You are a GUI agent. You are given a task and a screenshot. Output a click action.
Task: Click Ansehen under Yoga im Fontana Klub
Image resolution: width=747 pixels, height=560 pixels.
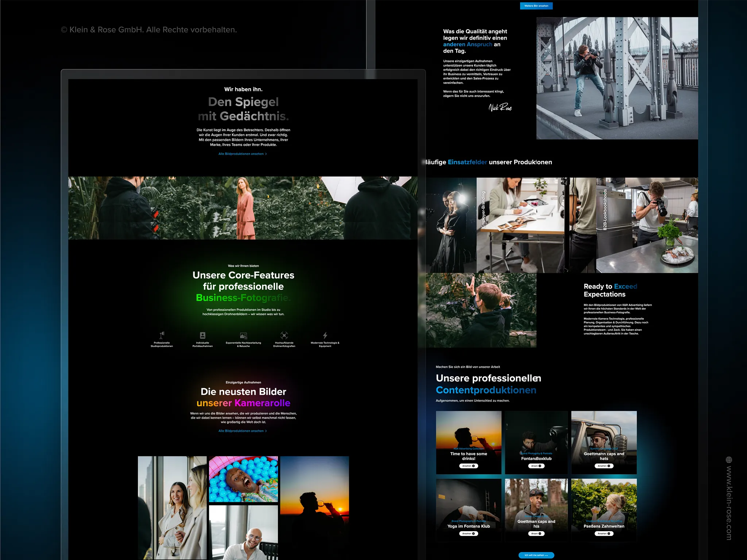click(468, 533)
